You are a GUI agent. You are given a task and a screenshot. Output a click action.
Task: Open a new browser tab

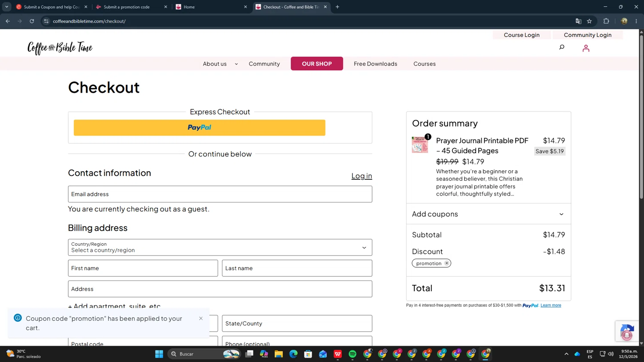[337, 7]
